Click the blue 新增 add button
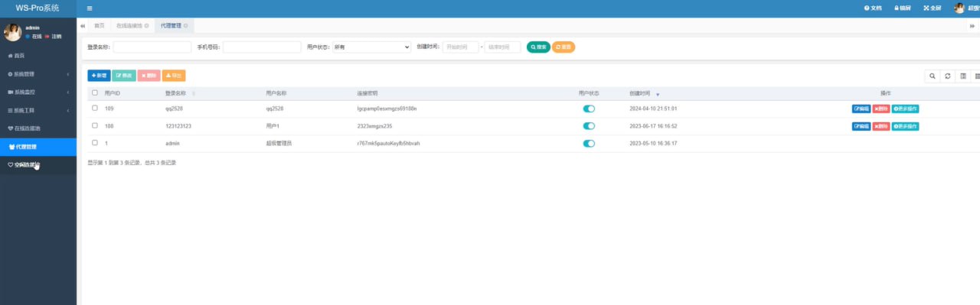This screenshot has width=980, height=305. coord(99,76)
